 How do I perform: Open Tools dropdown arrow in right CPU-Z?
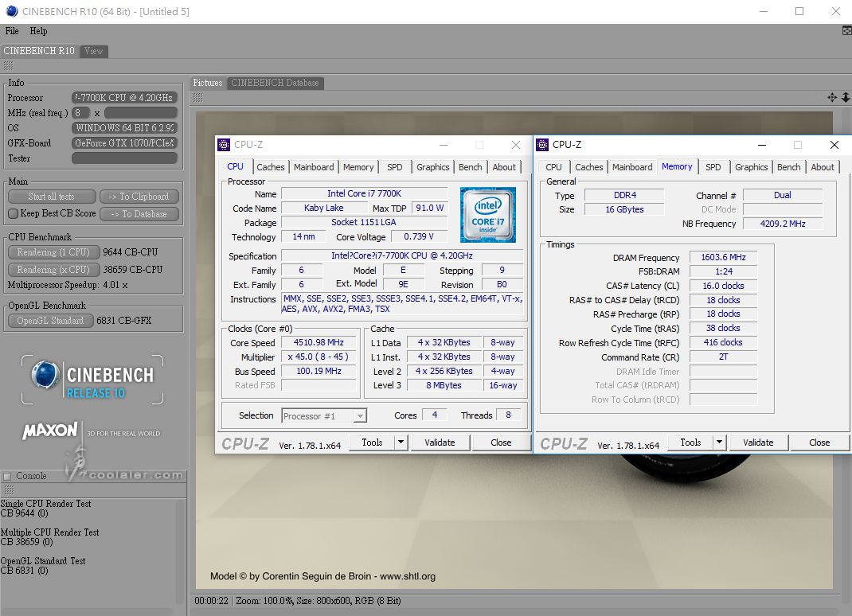click(x=719, y=443)
